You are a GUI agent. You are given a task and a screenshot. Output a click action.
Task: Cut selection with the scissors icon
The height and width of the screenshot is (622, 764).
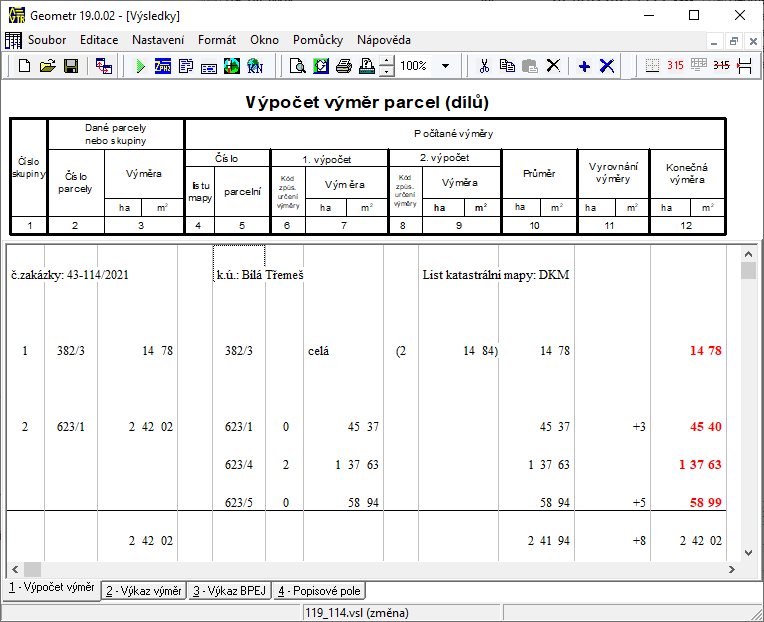[x=484, y=66]
